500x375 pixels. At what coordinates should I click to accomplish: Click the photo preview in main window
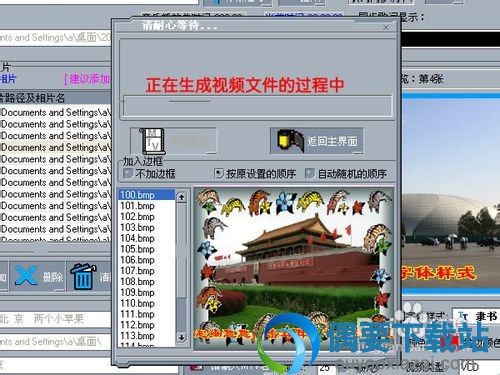(x=451, y=193)
